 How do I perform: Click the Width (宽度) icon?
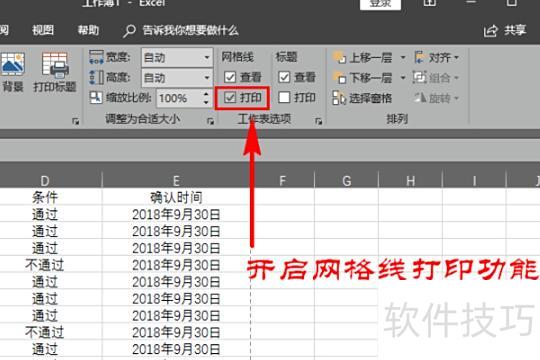pos(96,57)
